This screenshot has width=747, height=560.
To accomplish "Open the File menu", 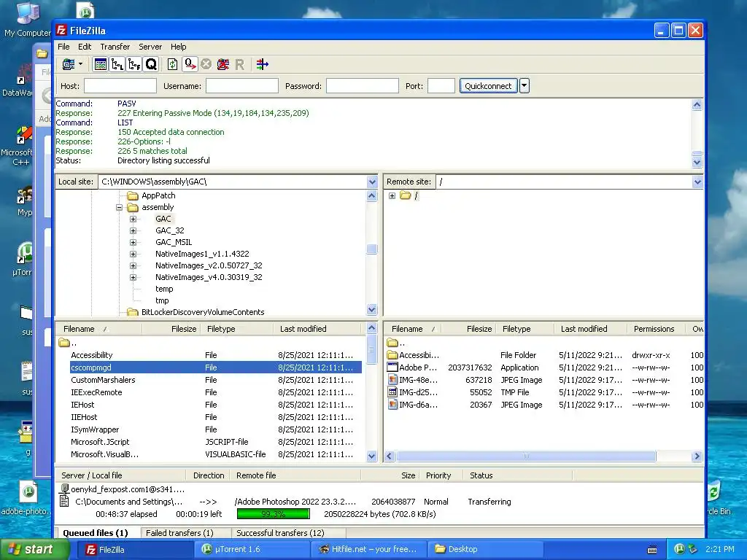I will [x=63, y=47].
